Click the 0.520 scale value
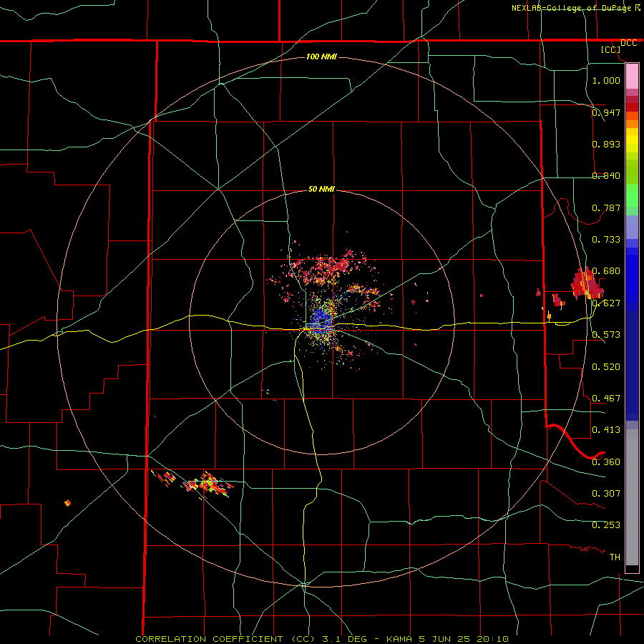644x644 pixels. point(606,366)
